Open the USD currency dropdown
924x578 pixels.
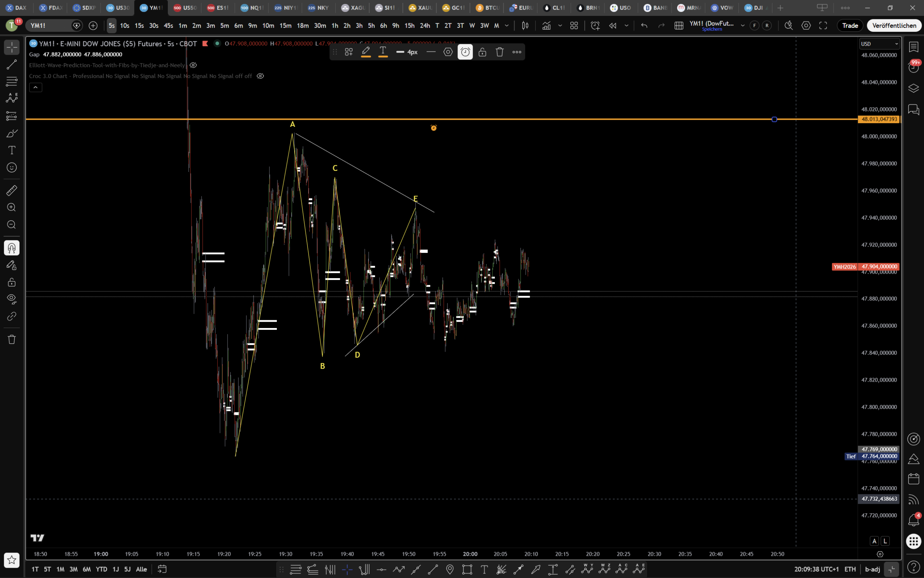tap(880, 44)
